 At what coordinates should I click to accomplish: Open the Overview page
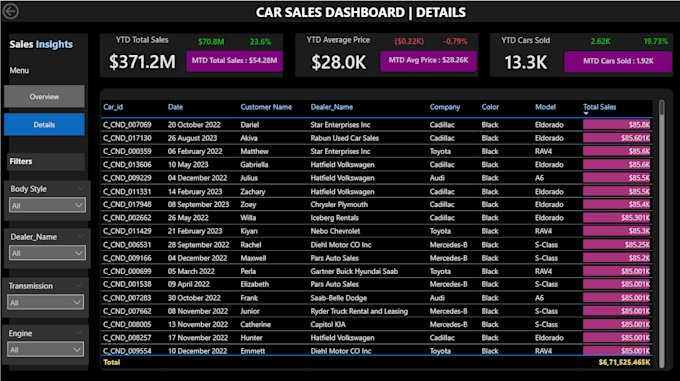(x=44, y=97)
